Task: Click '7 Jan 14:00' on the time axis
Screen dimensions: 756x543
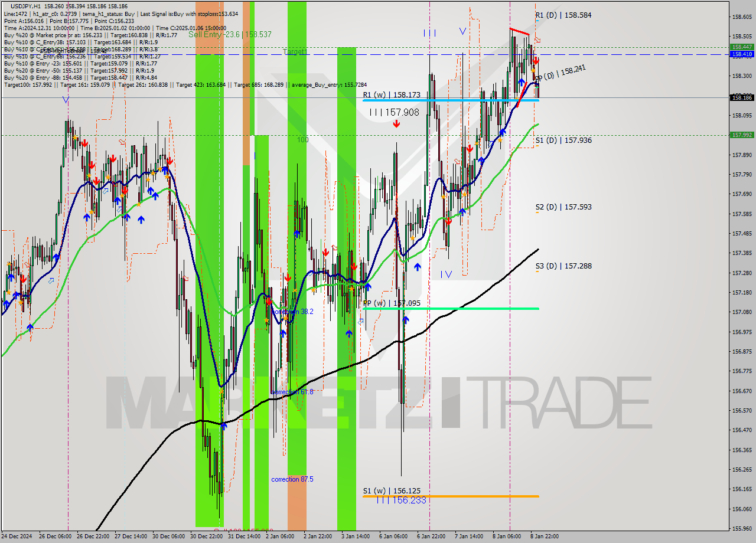Action: pos(469,537)
